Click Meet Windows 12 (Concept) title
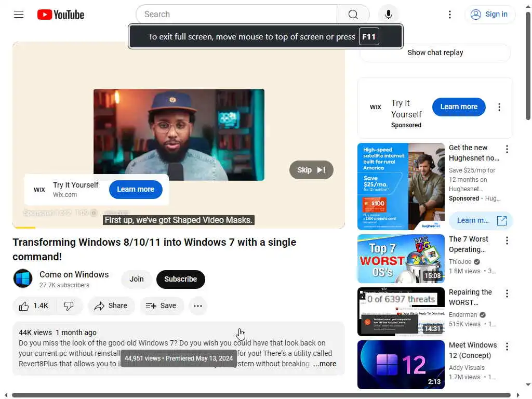 [473, 350]
